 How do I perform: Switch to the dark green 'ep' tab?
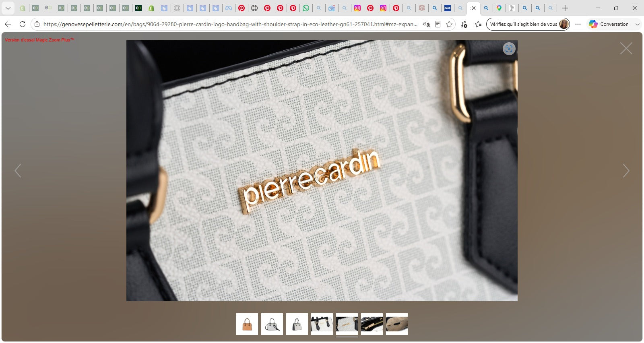click(138, 8)
